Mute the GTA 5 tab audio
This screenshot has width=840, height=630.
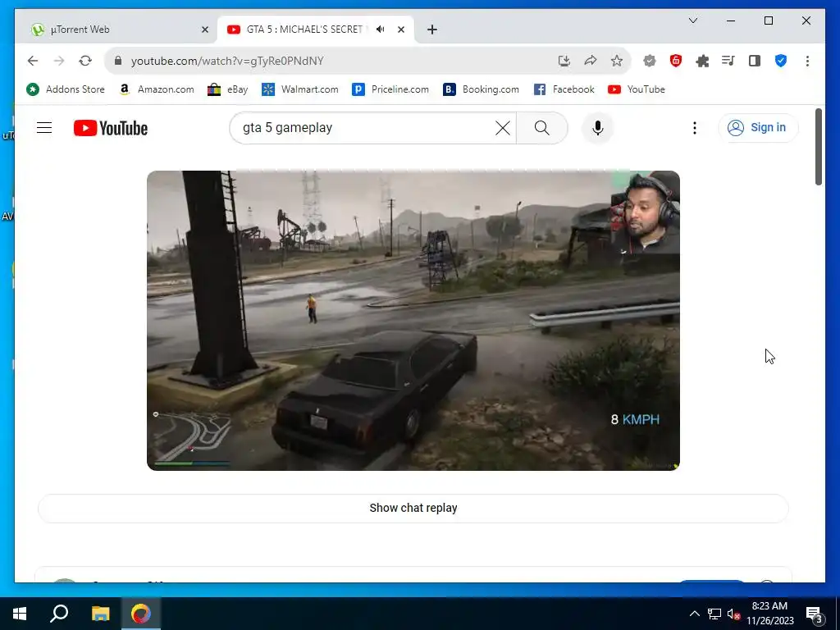coord(381,30)
